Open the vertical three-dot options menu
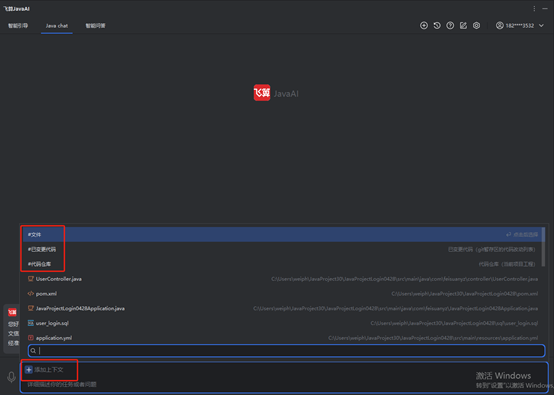Image resolution: width=554 pixels, height=395 pixels. (534, 8)
